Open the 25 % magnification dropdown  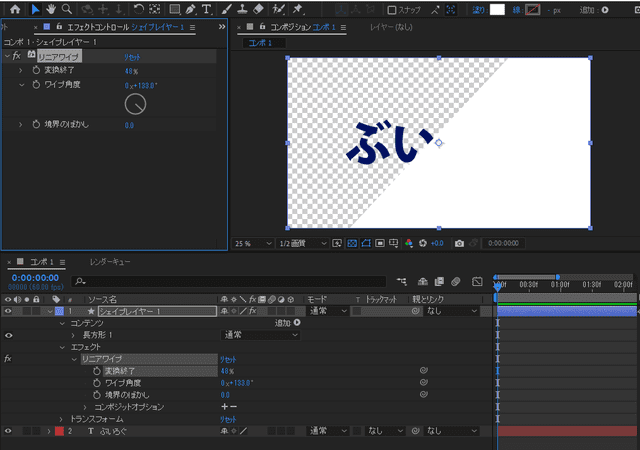[x=253, y=243]
